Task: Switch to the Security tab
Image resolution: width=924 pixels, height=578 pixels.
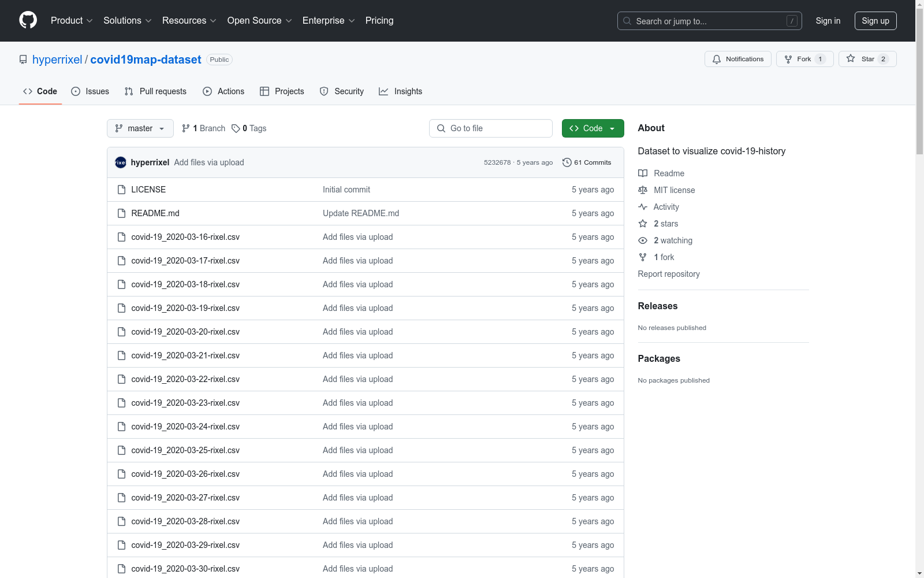Action: tap(342, 91)
